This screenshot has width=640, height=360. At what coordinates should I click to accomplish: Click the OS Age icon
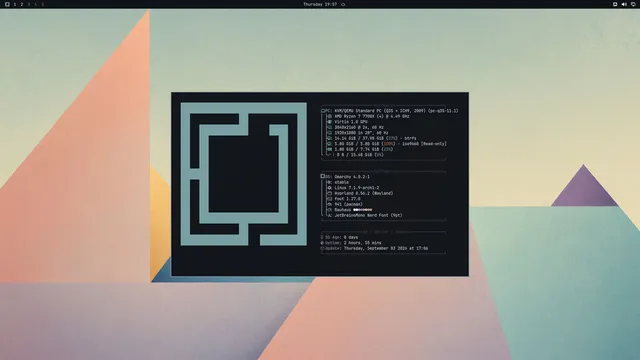coord(322,237)
